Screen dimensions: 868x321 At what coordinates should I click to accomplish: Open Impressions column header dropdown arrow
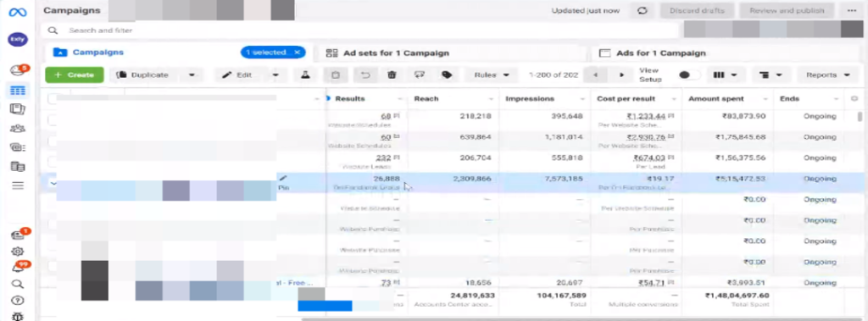pos(583,99)
